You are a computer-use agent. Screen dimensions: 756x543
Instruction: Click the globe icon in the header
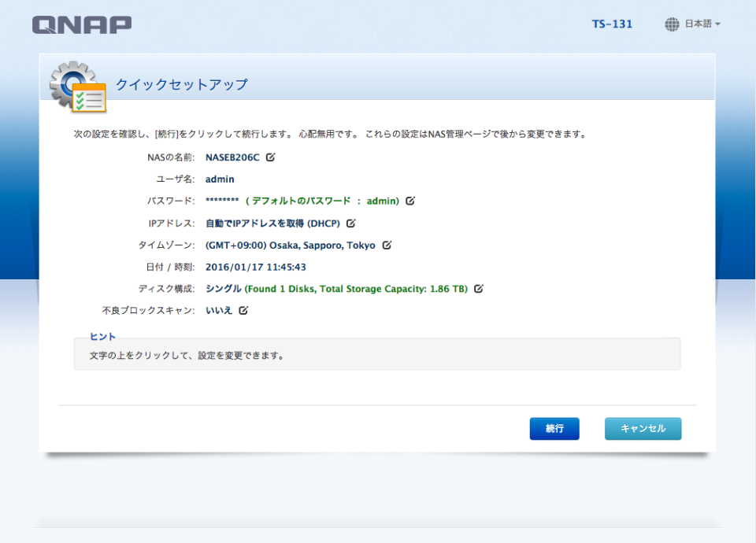click(x=671, y=24)
